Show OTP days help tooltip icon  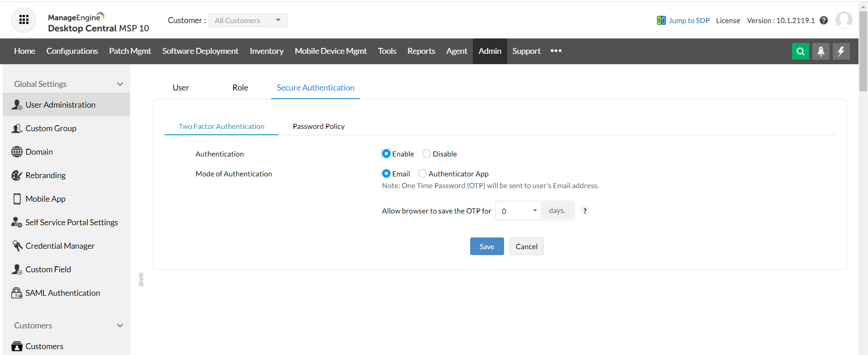585,211
